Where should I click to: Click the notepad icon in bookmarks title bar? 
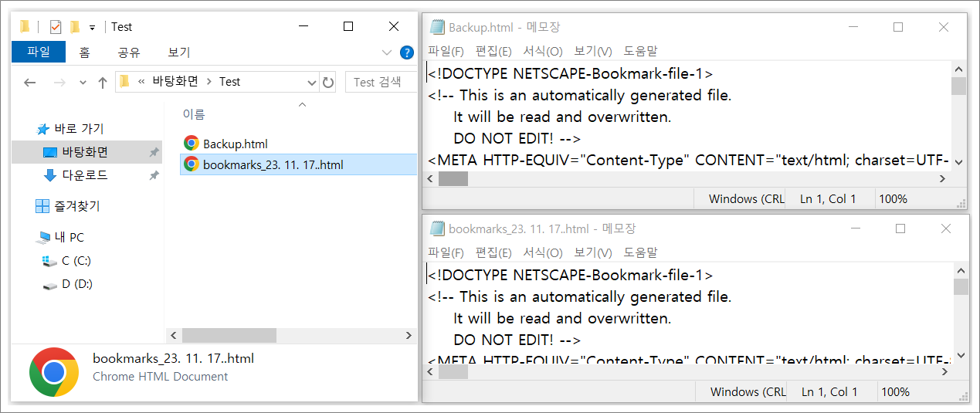click(437, 229)
